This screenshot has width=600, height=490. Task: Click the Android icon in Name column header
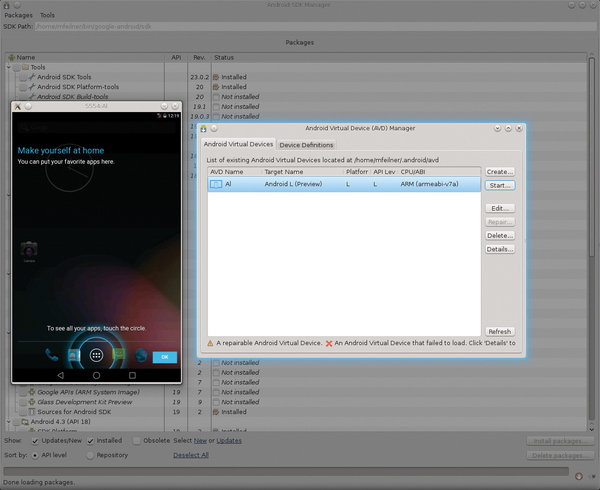click(11, 57)
